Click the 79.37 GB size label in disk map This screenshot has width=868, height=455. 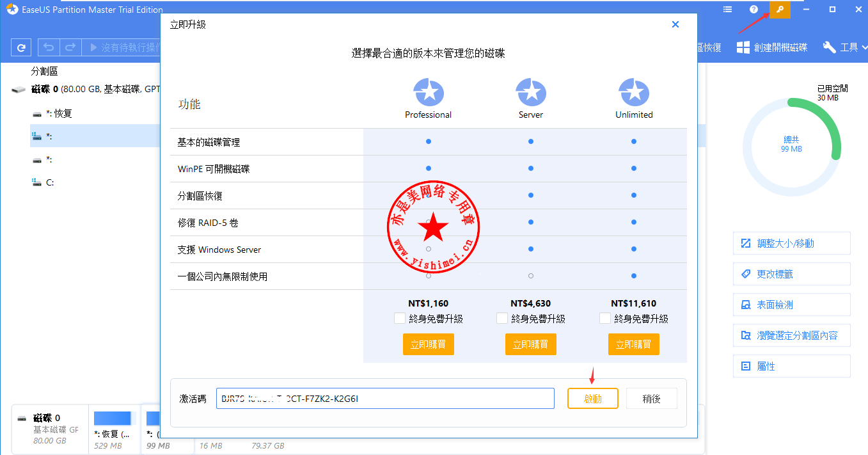point(268,445)
